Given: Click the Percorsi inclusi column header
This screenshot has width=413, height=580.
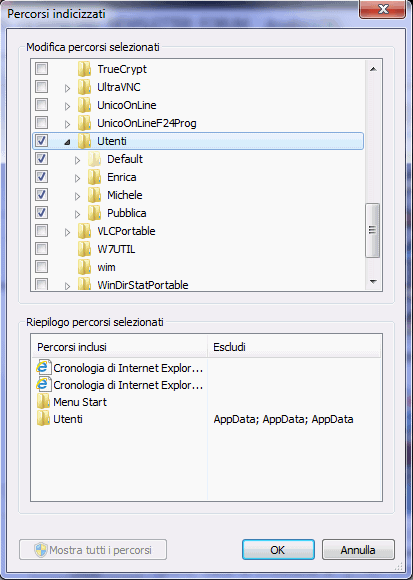Looking at the screenshot, I should 119,347.
